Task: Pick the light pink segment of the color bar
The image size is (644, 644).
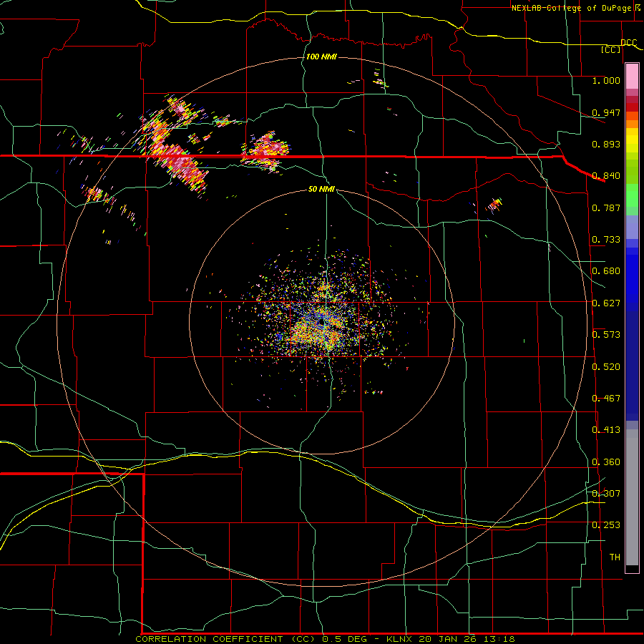Action: point(632,77)
